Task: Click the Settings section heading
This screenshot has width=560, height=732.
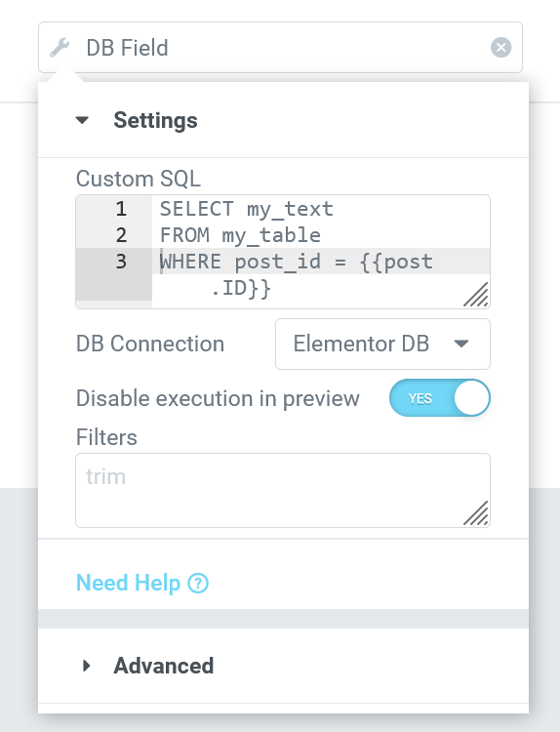Action: (155, 120)
